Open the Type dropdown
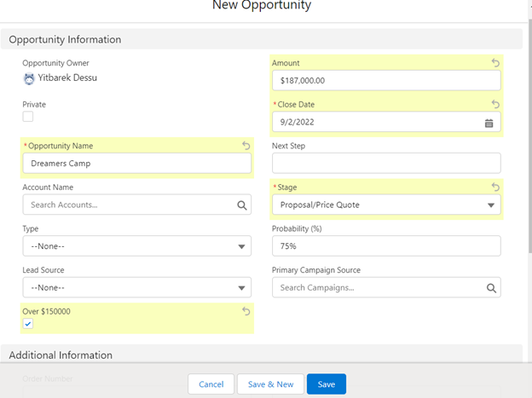The width and height of the screenshot is (532, 398). coord(136,246)
